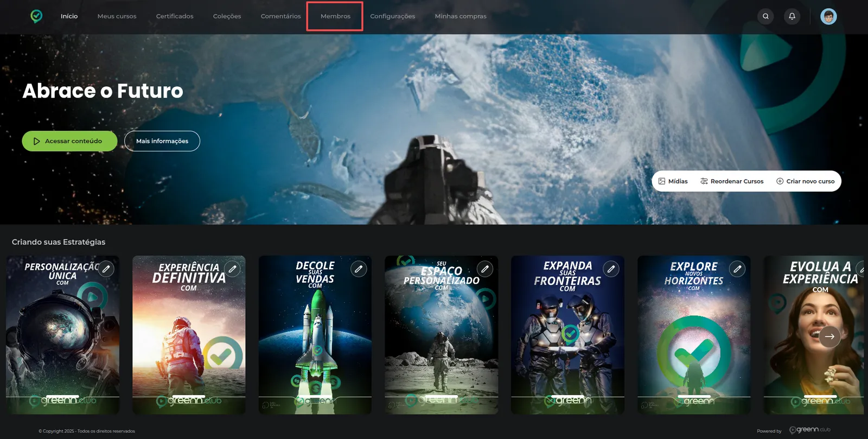Click the greenn.club Powered by footer link
This screenshot has height=439, width=868.
pyautogui.click(x=809, y=430)
